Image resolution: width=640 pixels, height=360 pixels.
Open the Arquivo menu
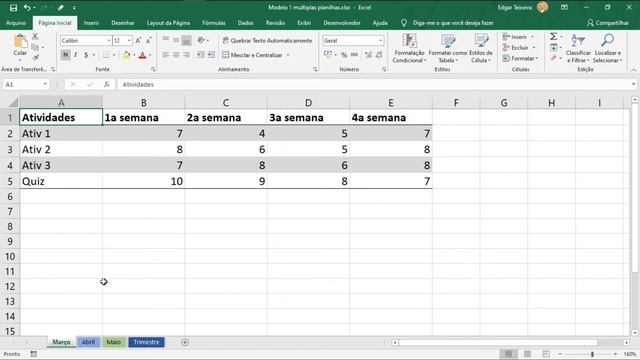tap(16, 23)
